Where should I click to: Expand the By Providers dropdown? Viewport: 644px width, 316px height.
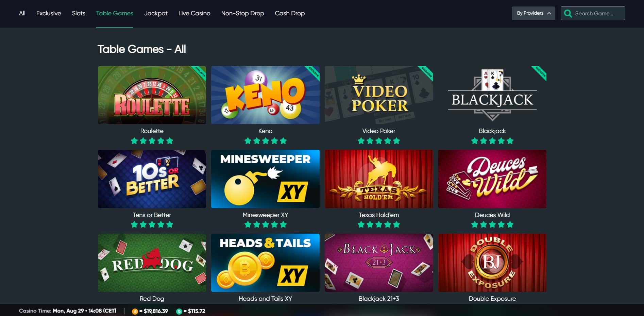tap(533, 13)
